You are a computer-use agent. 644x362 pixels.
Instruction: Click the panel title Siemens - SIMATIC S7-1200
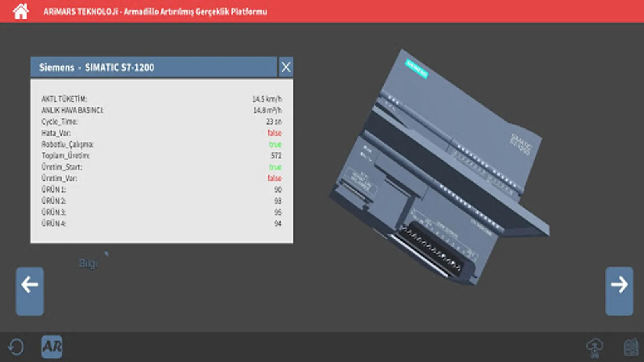pos(97,67)
